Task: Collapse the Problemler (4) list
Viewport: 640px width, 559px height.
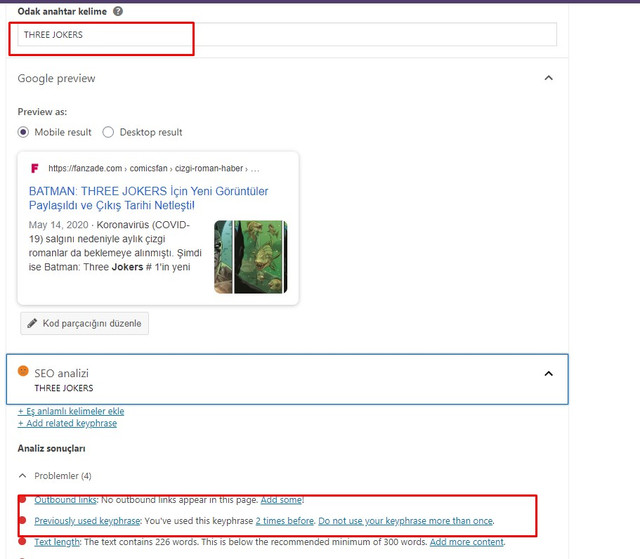Action: (23, 476)
